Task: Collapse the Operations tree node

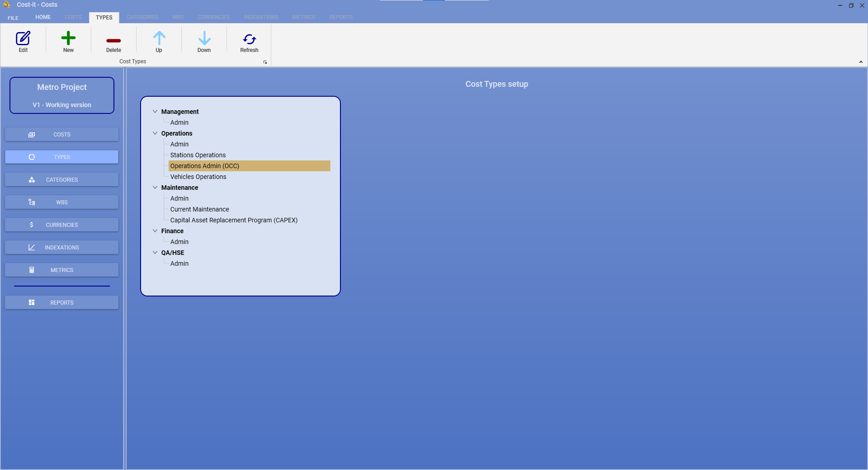Action: (155, 133)
